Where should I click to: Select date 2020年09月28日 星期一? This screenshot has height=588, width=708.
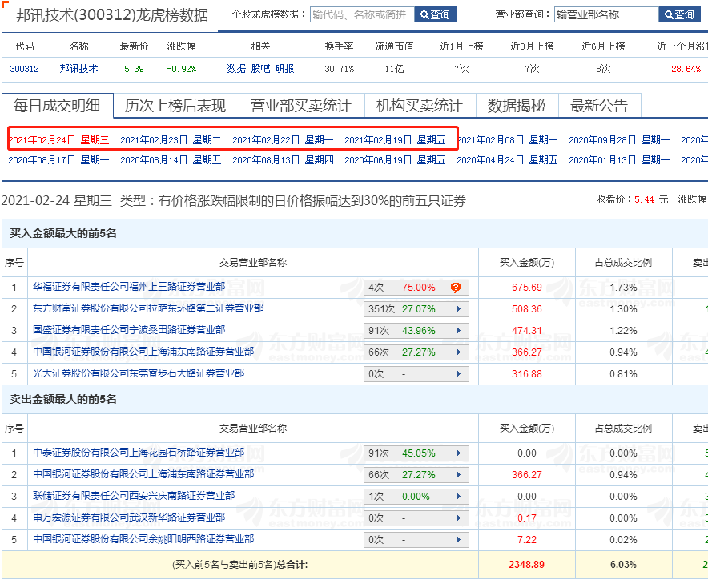[619, 140]
